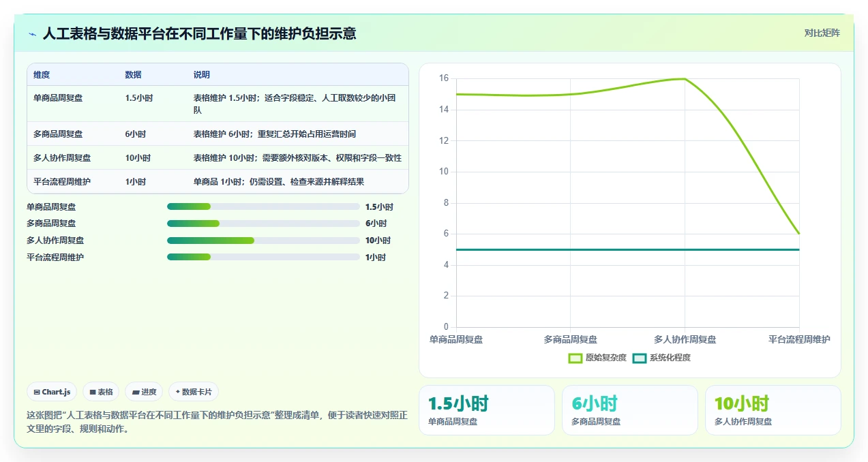Click the 数据 column header
The image size is (868, 462).
coord(133,75)
